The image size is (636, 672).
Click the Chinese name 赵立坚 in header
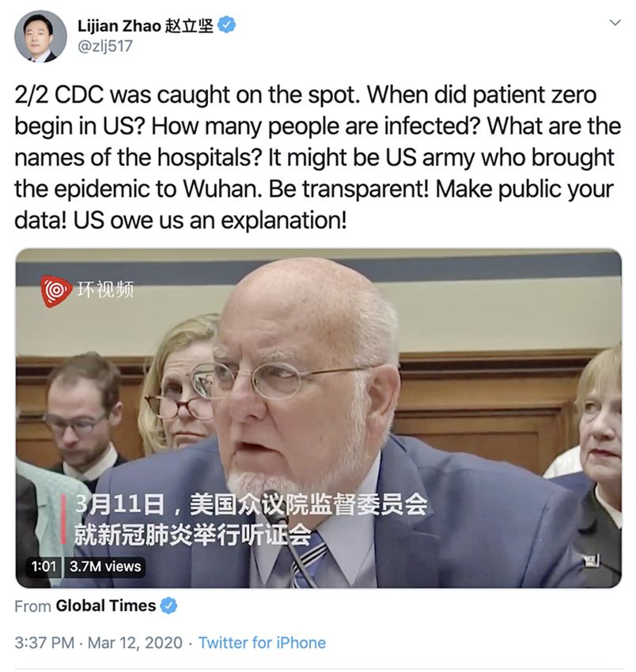pos(189,26)
